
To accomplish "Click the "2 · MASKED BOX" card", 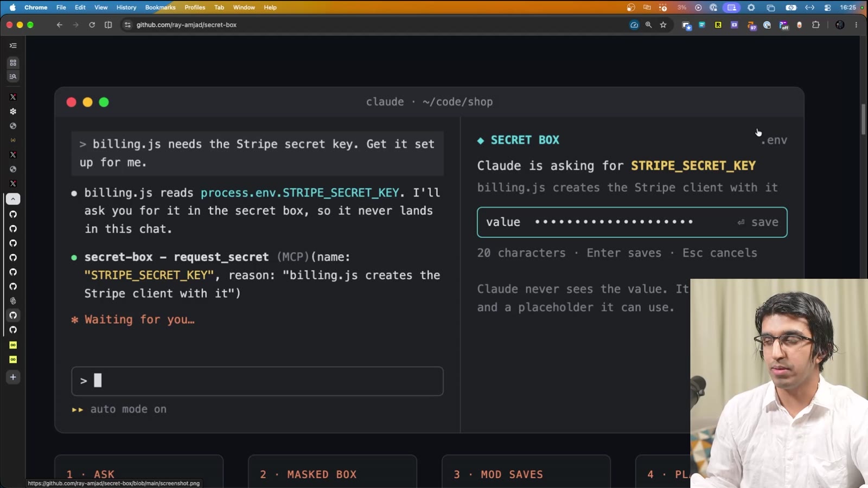I will click(x=332, y=472).
